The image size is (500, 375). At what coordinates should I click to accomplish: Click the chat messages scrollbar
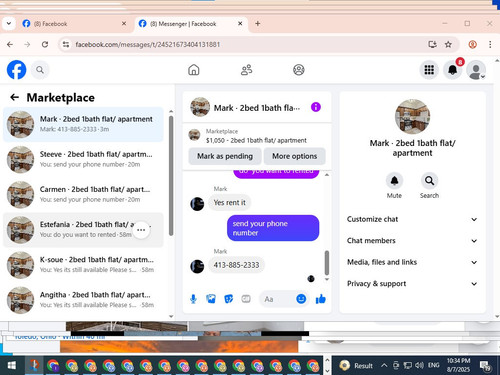(327, 263)
